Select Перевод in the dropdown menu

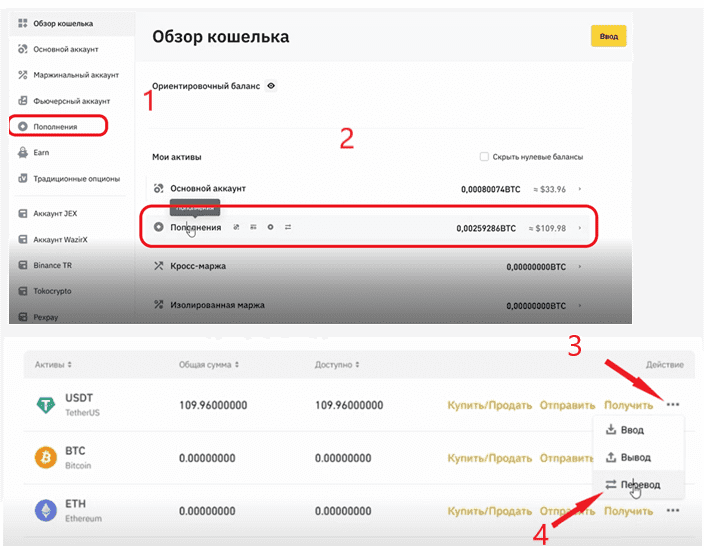coord(638,485)
